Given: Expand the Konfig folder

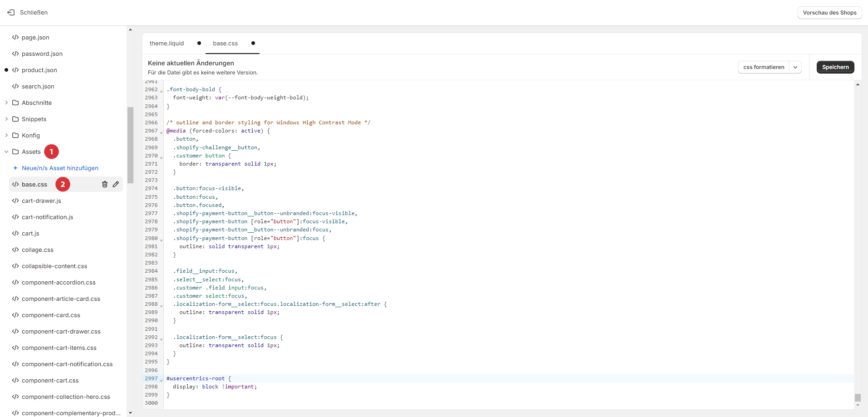Looking at the screenshot, I should pyautogui.click(x=6, y=135).
